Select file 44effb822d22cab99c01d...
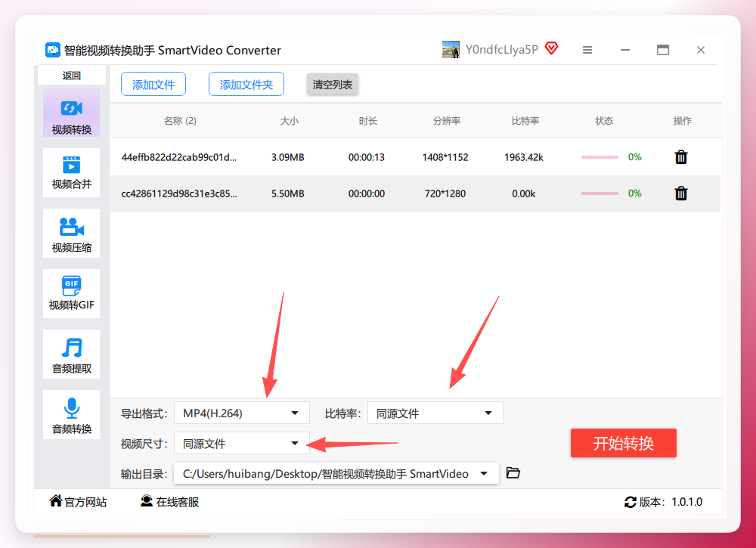The height and width of the screenshot is (548, 756). (179, 157)
